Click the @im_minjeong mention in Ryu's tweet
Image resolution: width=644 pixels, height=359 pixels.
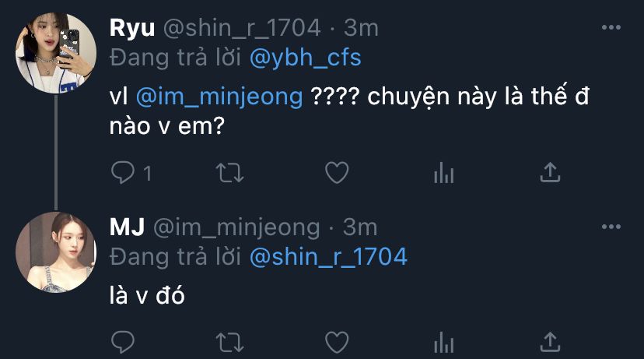point(219,99)
